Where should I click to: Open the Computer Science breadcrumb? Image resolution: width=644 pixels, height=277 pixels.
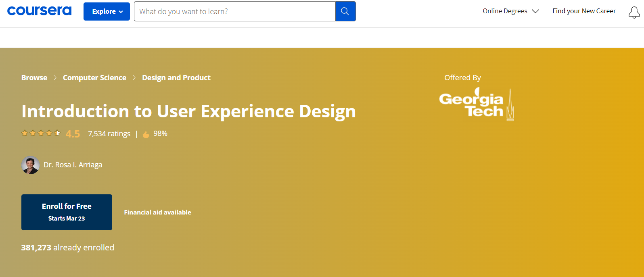tap(94, 78)
